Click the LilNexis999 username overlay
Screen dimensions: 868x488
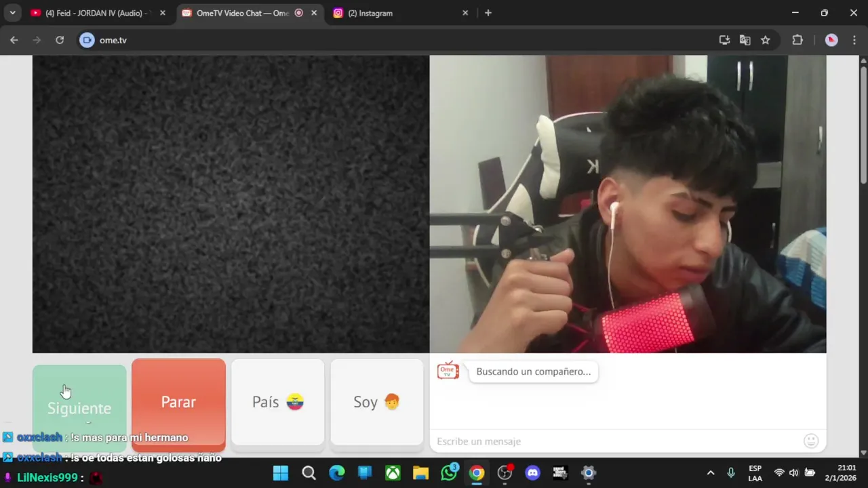(x=47, y=478)
